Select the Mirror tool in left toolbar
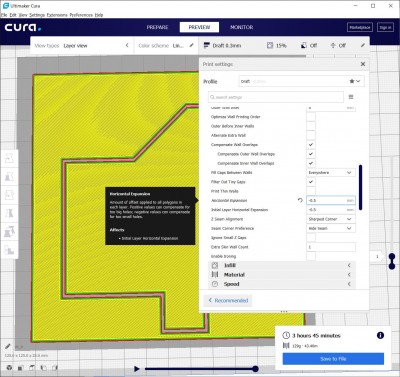The height and width of the screenshot is (377, 400). tap(9, 213)
